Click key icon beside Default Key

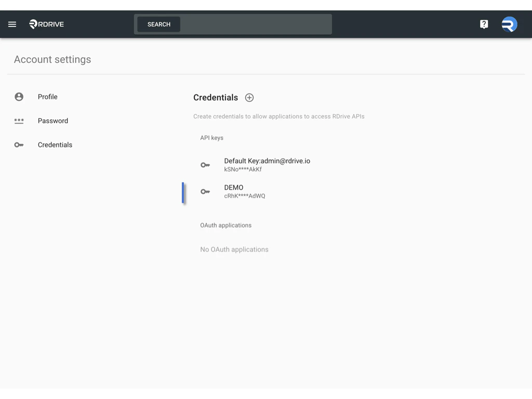click(x=205, y=165)
